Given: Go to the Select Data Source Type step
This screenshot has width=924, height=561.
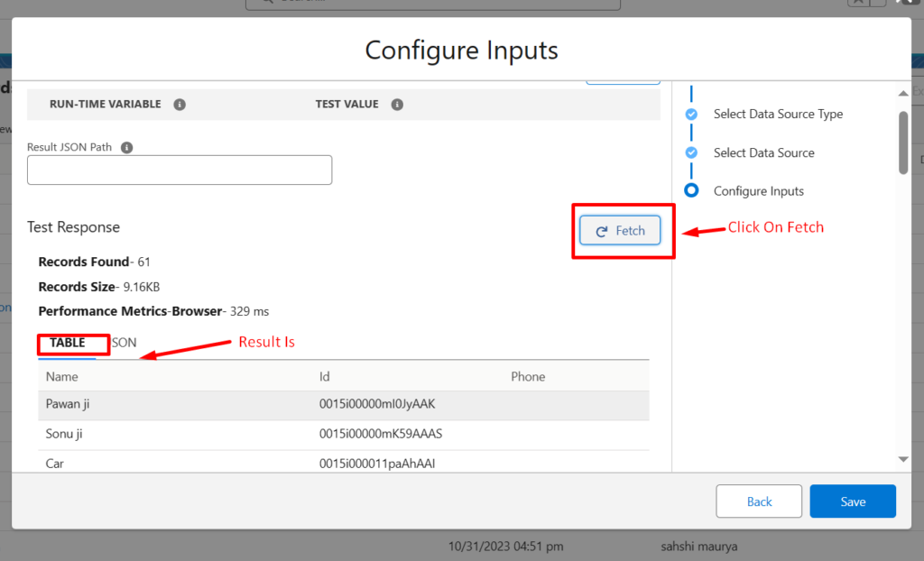Looking at the screenshot, I should coord(778,114).
